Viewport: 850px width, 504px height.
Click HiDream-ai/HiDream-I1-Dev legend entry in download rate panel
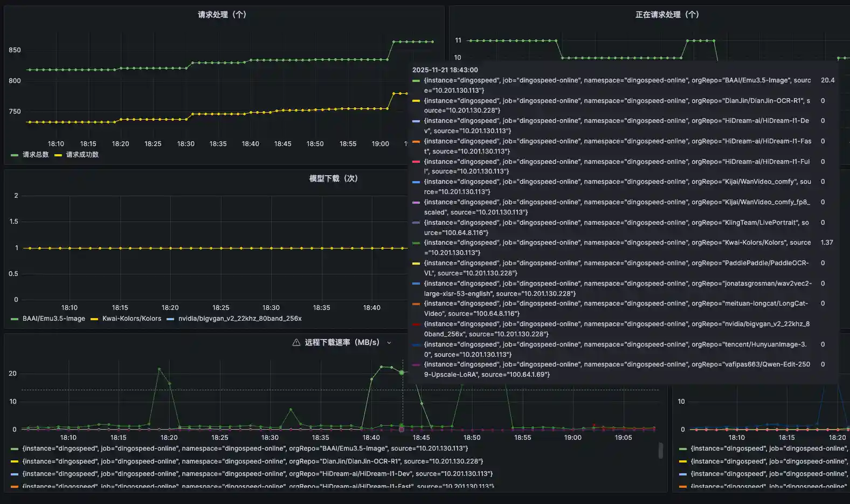tap(257, 474)
